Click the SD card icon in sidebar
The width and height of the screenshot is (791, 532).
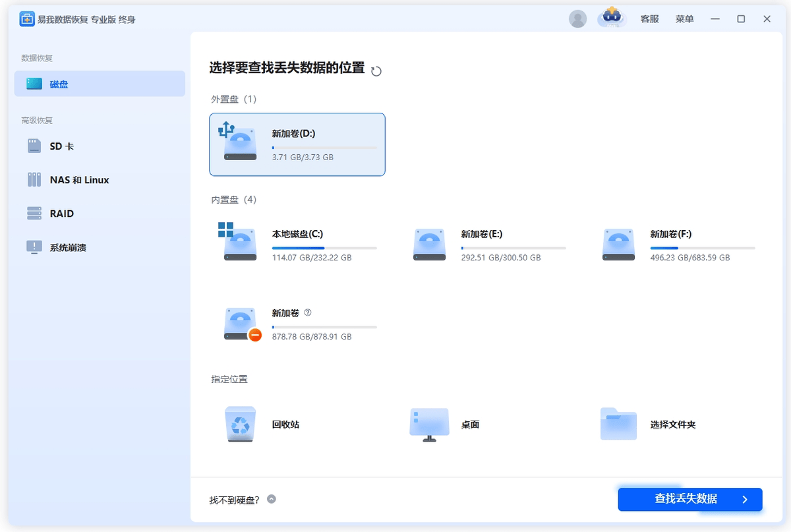click(34, 146)
